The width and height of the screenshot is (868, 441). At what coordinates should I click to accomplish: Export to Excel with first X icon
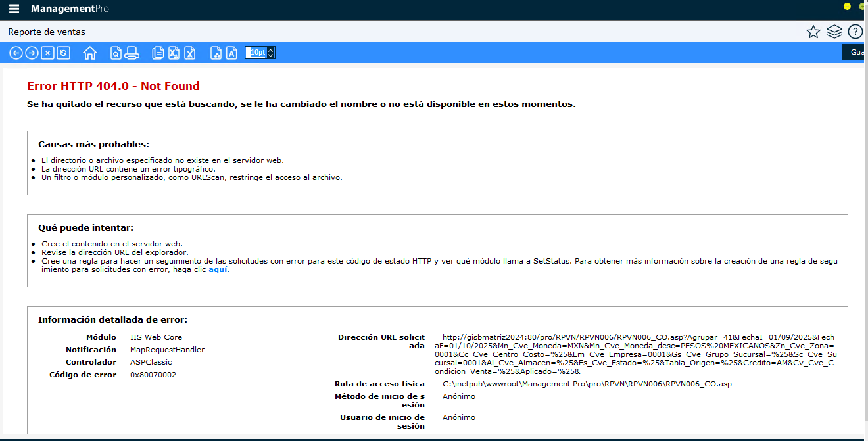[174, 53]
